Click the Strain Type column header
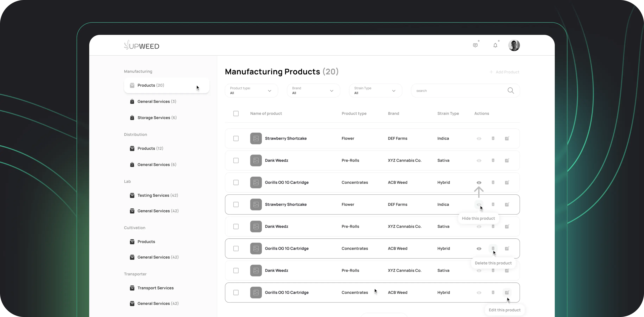Viewport: 644px width, 317px height. tap(448, 114)
